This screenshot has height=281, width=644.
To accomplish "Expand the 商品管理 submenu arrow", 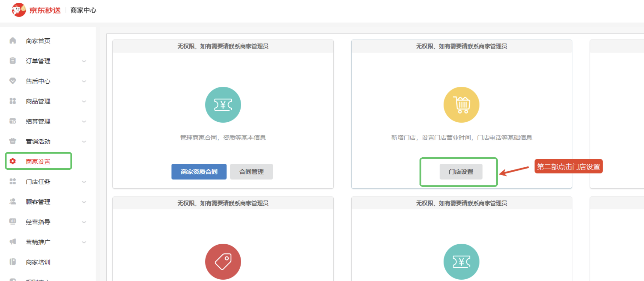I will point(84,101).
